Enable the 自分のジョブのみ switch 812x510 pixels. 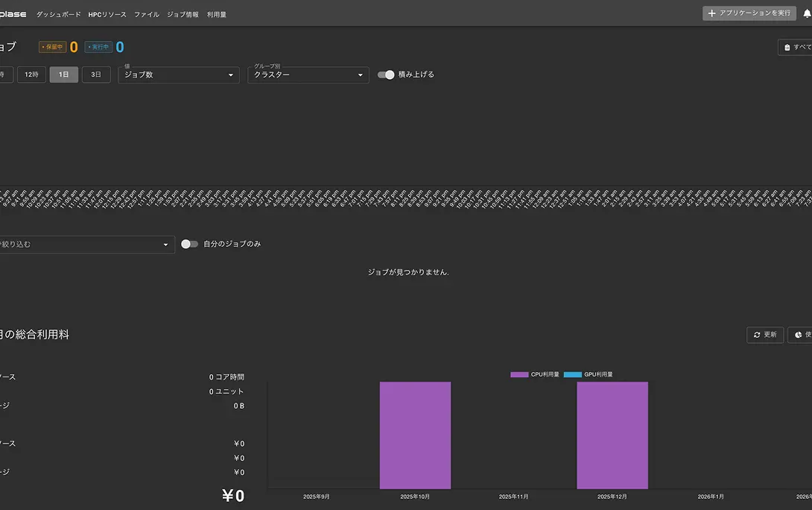[x=189, y=244]
